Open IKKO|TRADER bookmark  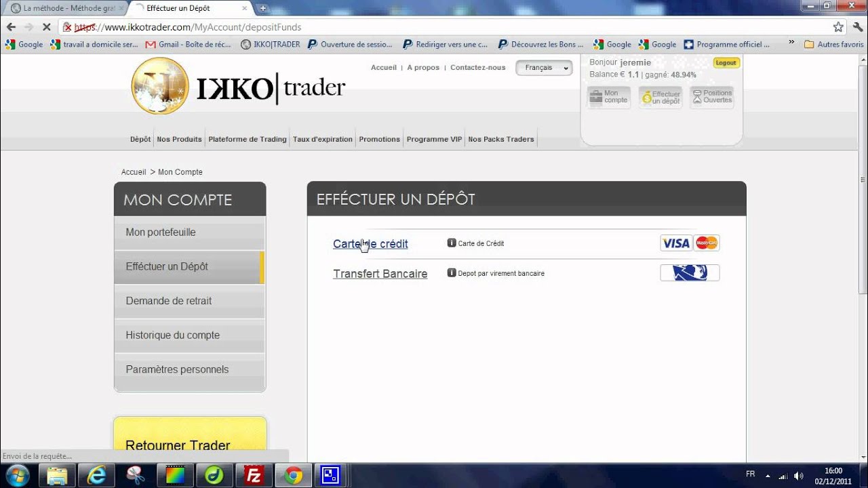[270, 44]
